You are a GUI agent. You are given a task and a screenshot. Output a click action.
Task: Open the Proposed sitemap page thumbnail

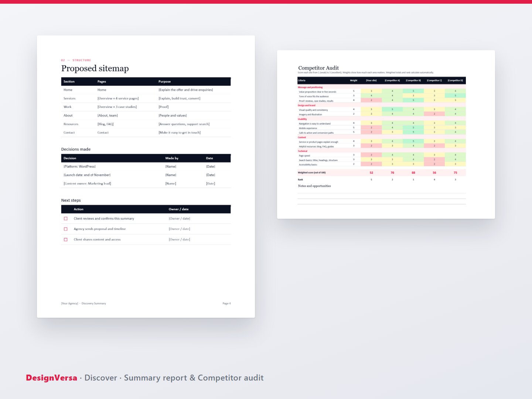click(146, 177)
